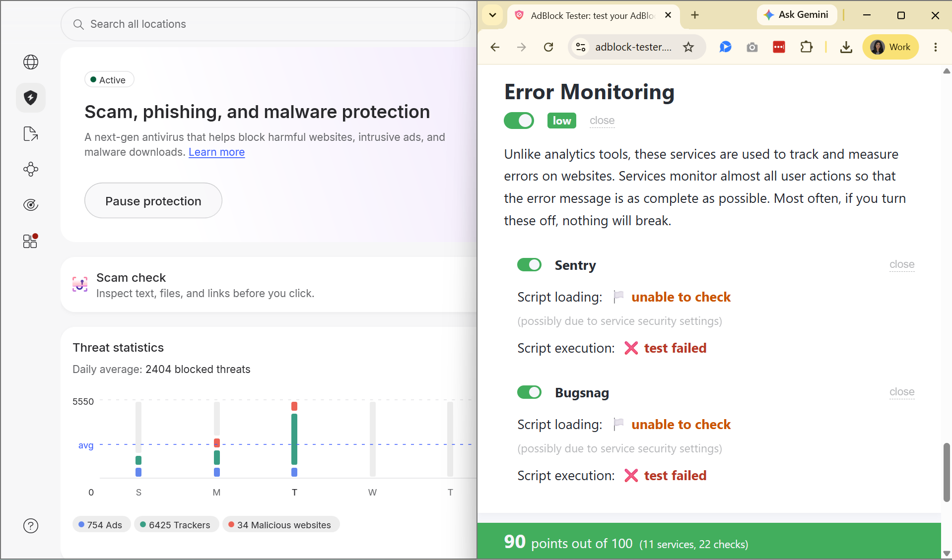Go forward in the Chrome browser

[x=522, y=47]
